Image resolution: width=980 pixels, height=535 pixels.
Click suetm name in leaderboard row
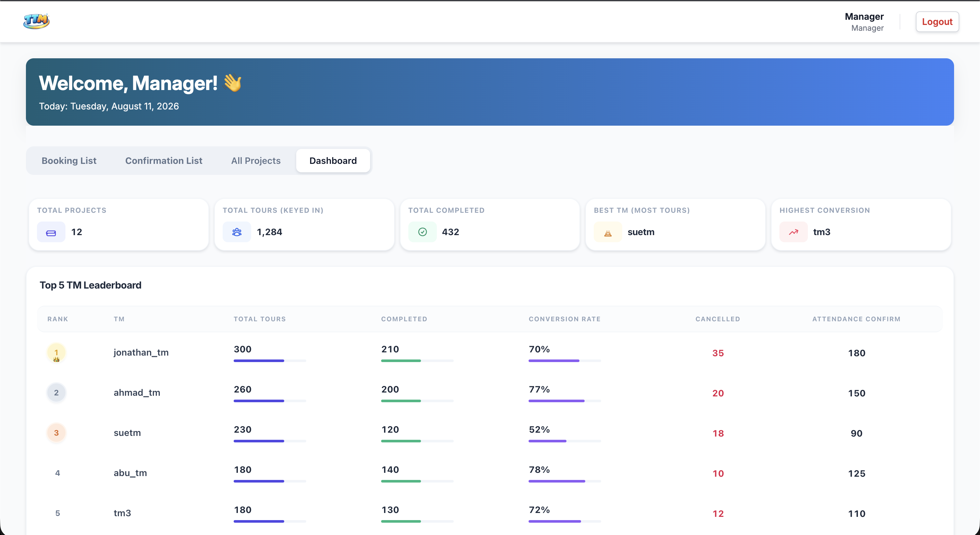click(127, 433)
